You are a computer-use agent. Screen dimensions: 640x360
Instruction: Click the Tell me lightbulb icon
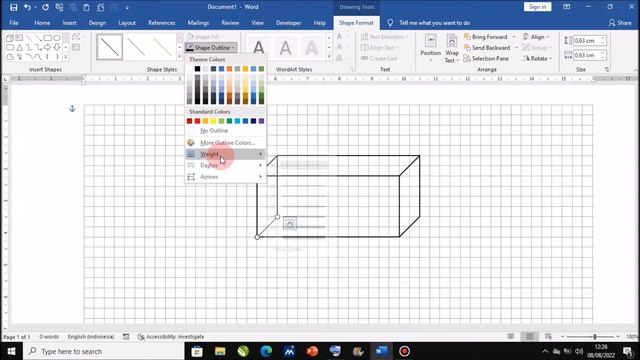coord(390,23)
